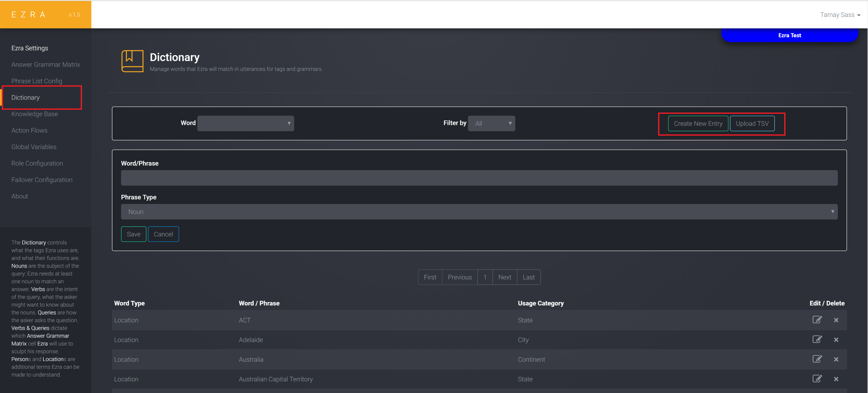868x393 pixels.
Task: Go to Previous page
Action: pos(460,277)
